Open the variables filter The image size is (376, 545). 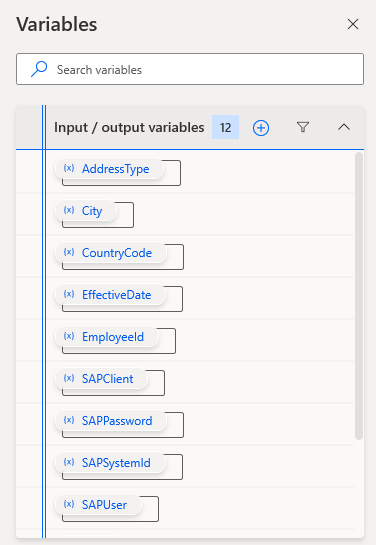click(x=303, y=127)
